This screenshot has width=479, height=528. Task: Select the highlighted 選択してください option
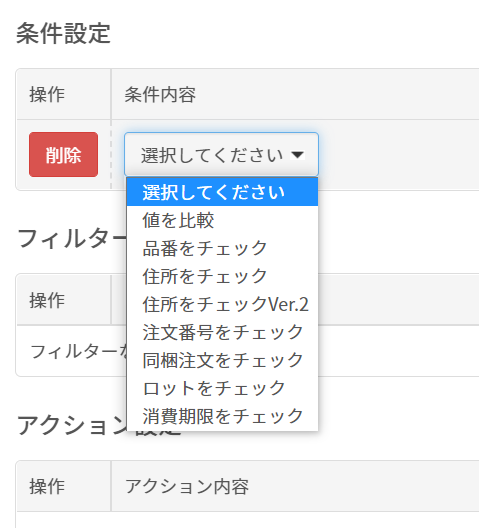point(222,192)
